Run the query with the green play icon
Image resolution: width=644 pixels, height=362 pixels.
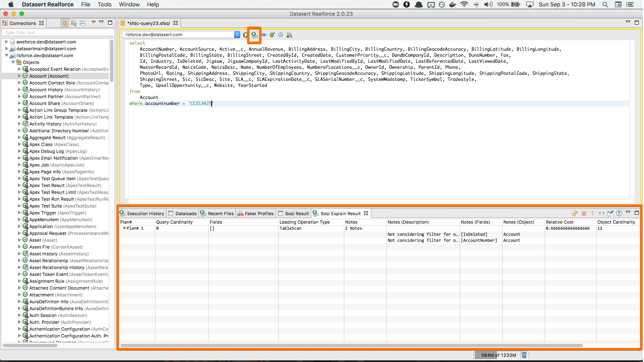(245, 35)
